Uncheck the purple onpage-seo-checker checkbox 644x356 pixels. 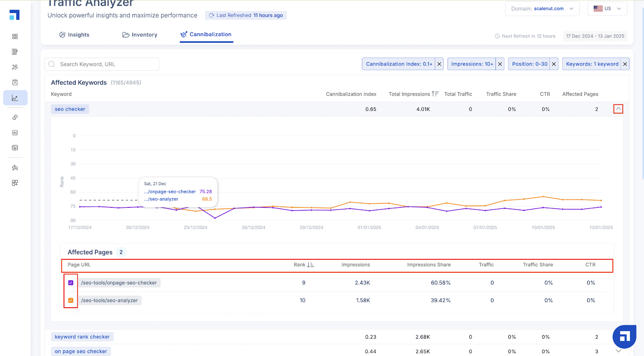[71, 283]
